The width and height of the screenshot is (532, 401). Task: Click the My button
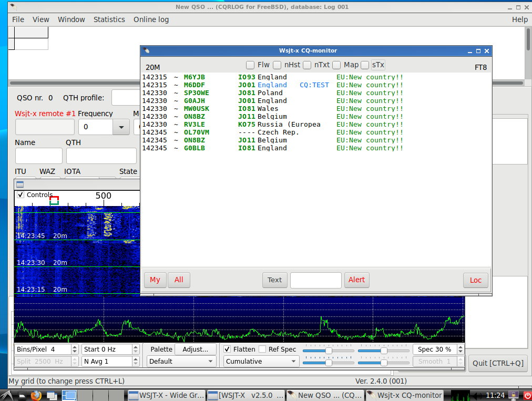(155, 280)
